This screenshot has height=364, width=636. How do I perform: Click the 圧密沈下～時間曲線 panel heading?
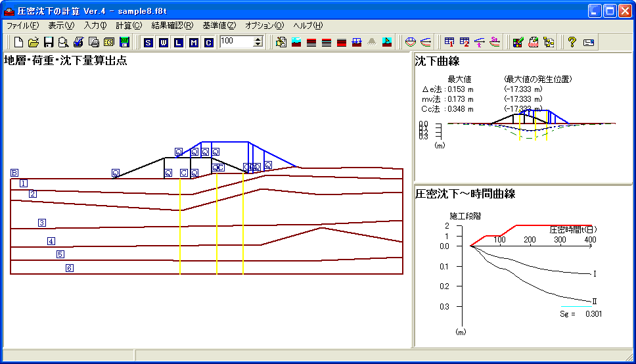pos(465,194)
